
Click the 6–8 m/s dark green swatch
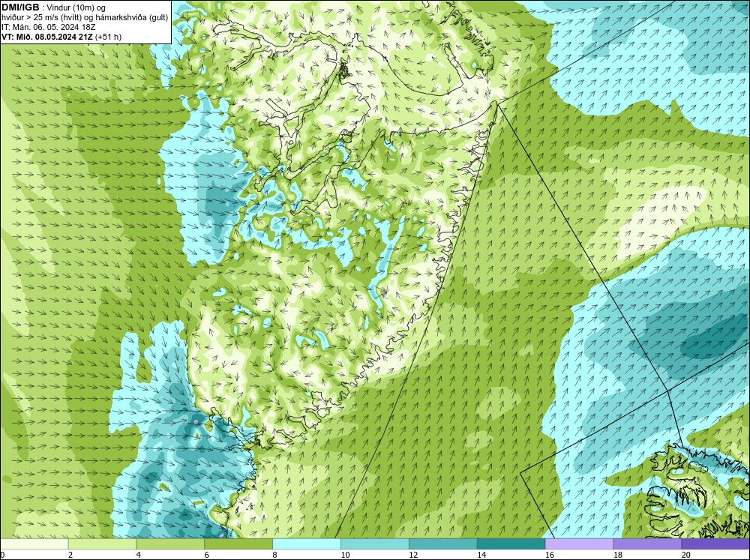pyautogui.click(x=238, y=544)
